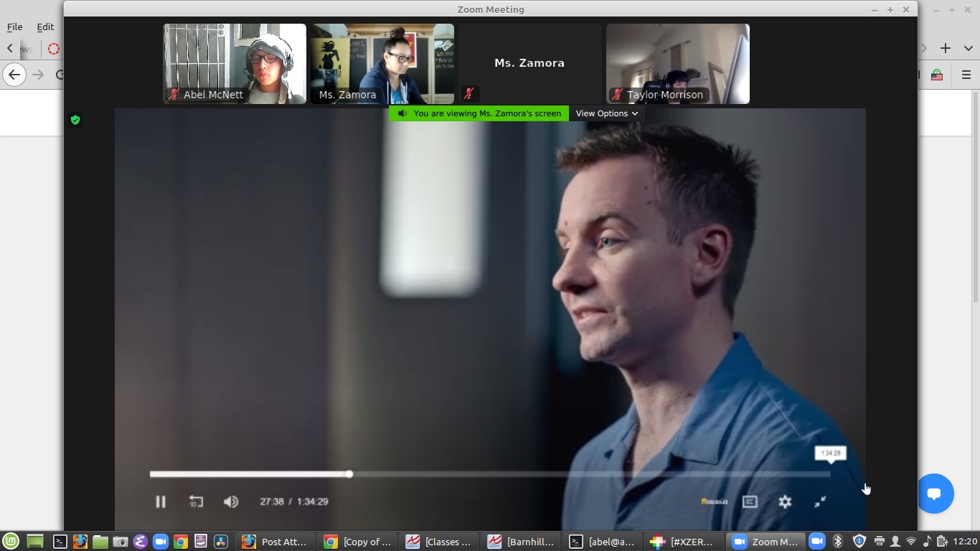The width and height of the screenshot is (980, 551).
Task: Select Ms. Zamora's muted no-video tile
Action: [x=530, y=64]
